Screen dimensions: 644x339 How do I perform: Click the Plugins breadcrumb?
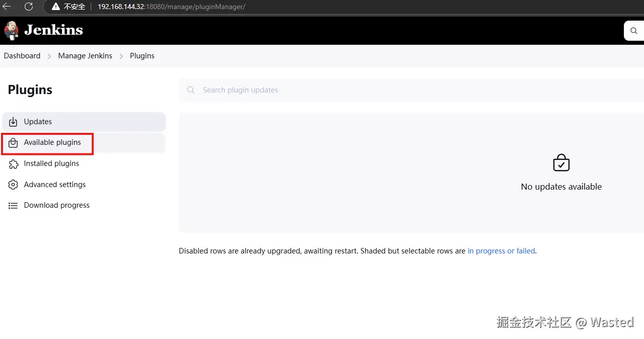142,56
